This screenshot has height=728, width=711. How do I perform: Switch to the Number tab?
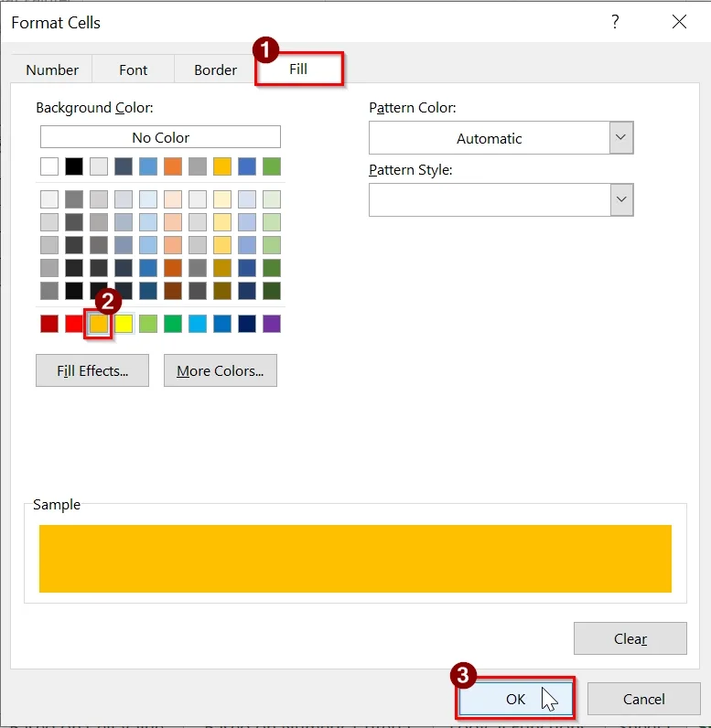click(52, 70)
